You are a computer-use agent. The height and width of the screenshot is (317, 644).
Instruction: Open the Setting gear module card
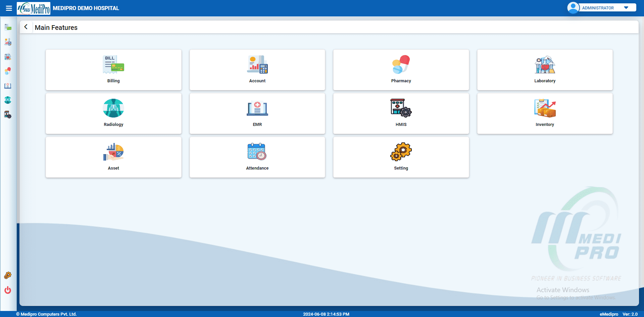point(401,157)
